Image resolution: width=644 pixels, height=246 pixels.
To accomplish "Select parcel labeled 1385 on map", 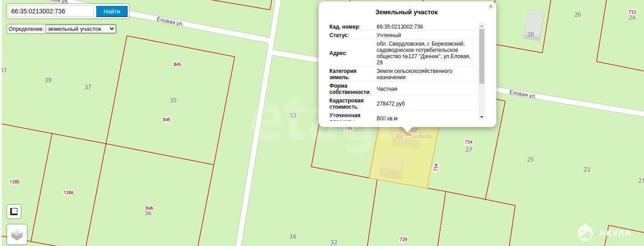I will point(14,182).
